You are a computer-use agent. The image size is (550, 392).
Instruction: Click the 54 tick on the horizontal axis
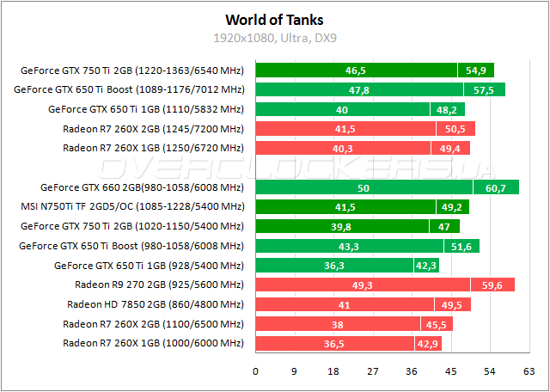click(x=490, y=371)
